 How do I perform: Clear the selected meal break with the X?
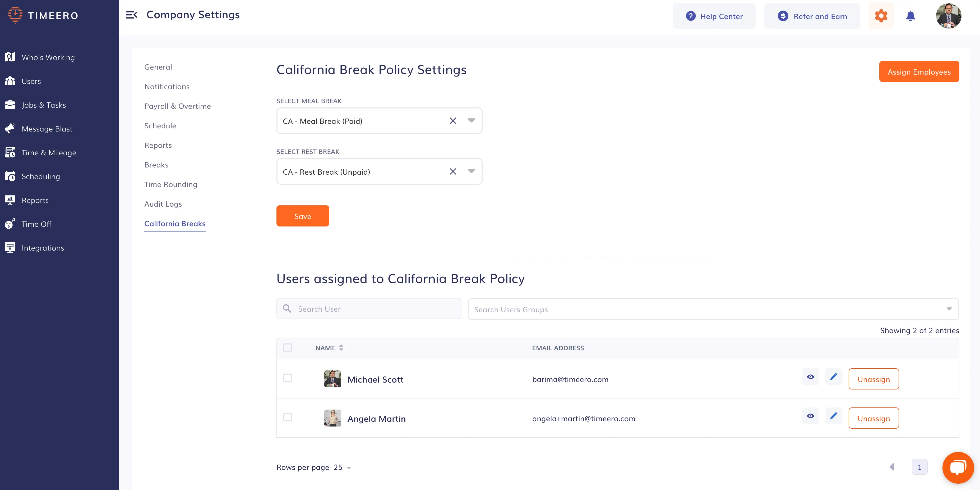coord(453,121)
